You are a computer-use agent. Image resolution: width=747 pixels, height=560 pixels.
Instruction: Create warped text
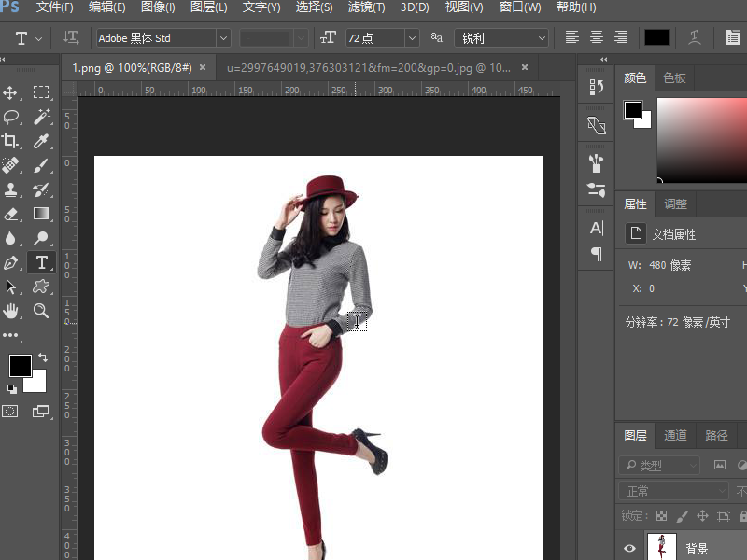(x=694, y=37)
